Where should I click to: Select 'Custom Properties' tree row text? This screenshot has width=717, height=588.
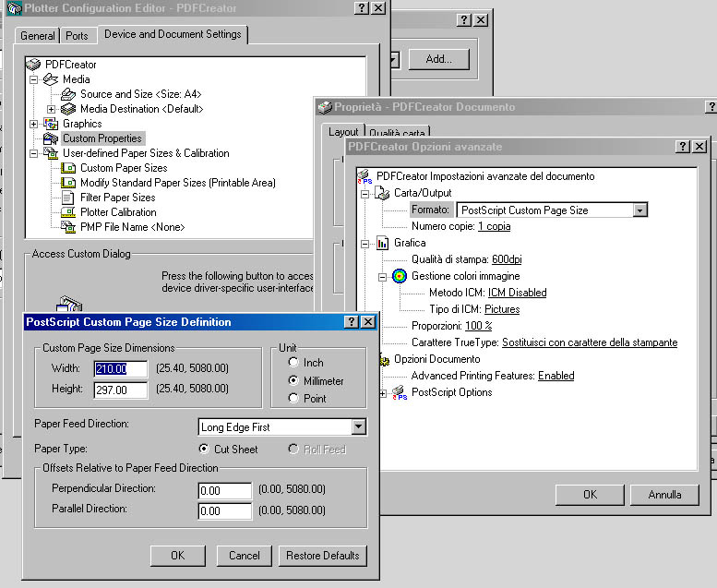point(102,138)
